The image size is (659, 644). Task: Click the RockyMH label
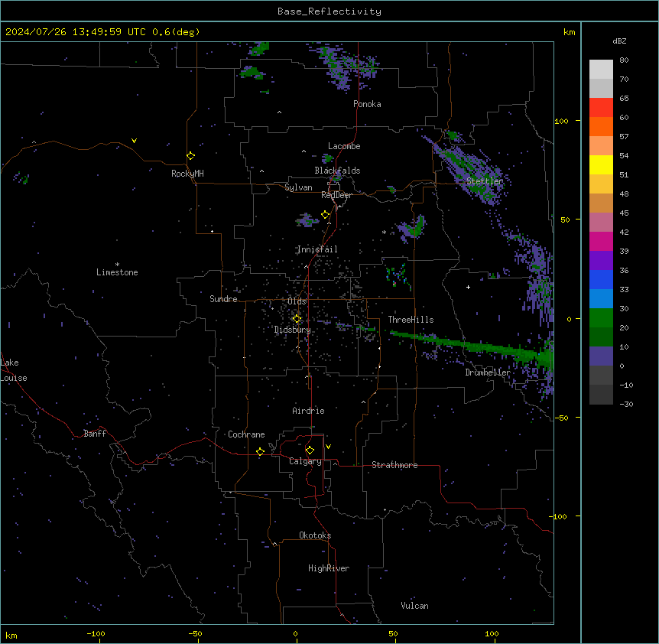[x=187, y=174]
